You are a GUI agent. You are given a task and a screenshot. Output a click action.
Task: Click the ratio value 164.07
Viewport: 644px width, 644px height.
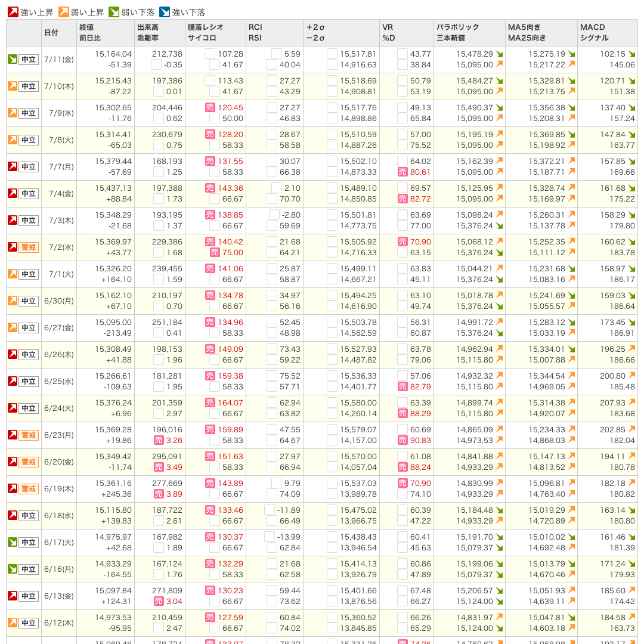[230, 403]
